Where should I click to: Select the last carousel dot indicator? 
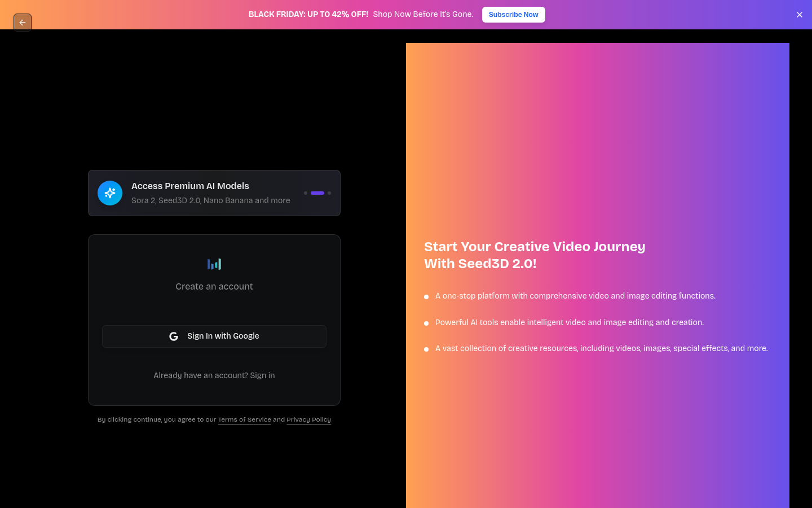pos(329,193)
